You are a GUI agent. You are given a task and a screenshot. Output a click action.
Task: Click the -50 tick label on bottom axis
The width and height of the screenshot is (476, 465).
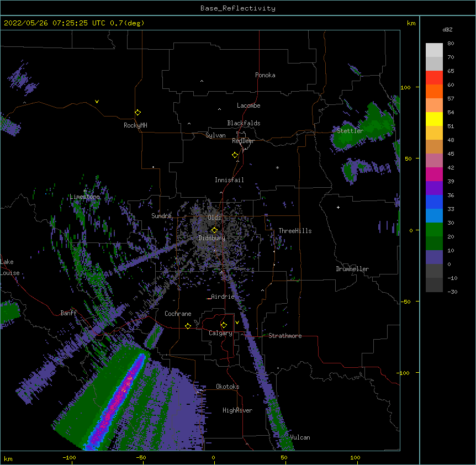141,458
